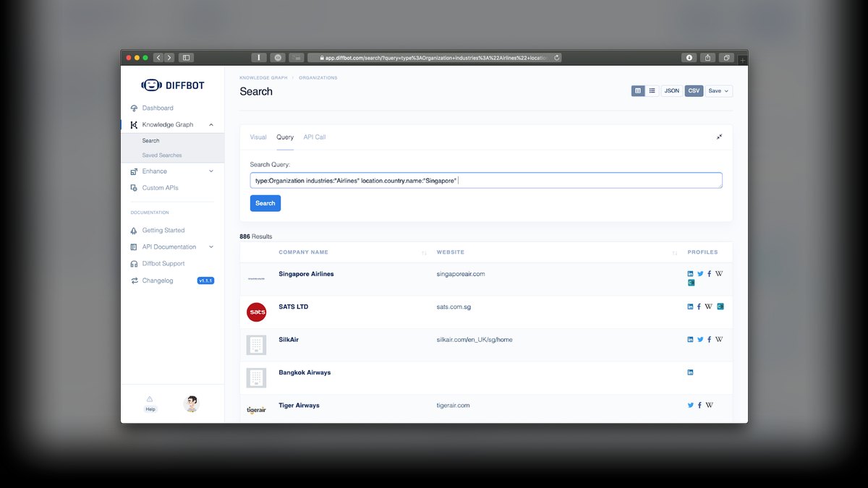
Task: Sort by Website column arrows
Action: [x=674, y=252]
